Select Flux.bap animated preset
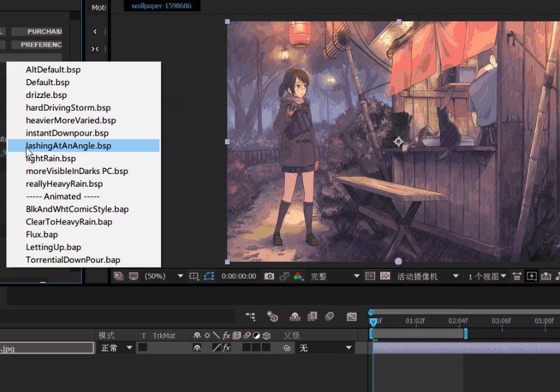Screen dimensions: 560x392 [x=83, y=234]
